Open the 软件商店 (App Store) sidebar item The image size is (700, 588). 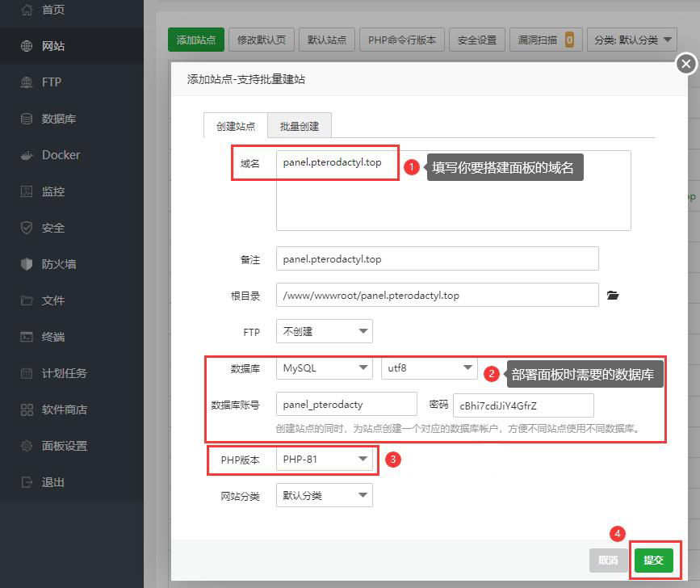64,409
